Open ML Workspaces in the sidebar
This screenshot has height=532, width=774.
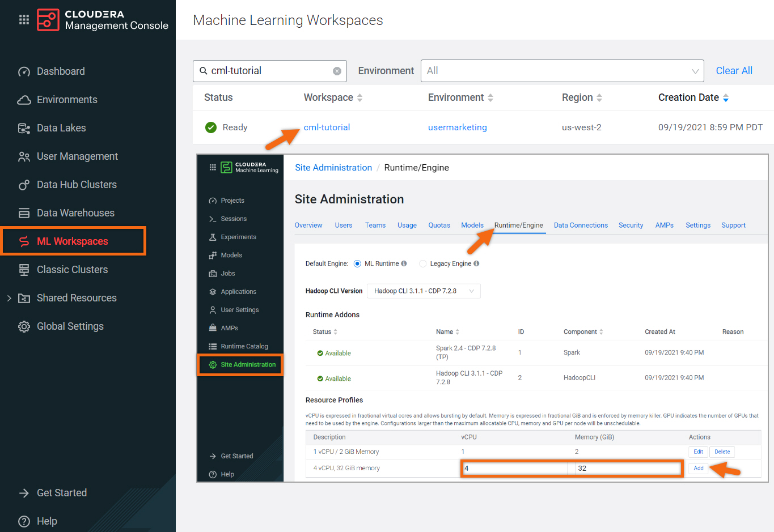[74, 241]
